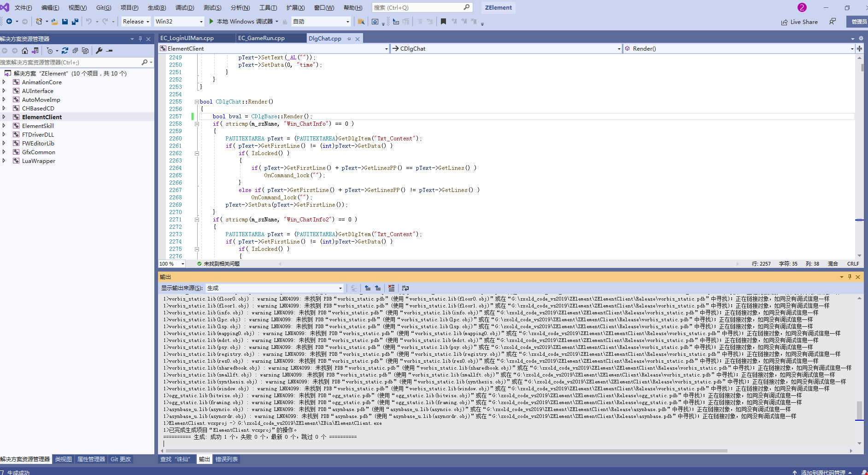Open the 查找 "诛仙" find results tab
The height and width of the screenshot is (475, 868).
click(176, 459)
